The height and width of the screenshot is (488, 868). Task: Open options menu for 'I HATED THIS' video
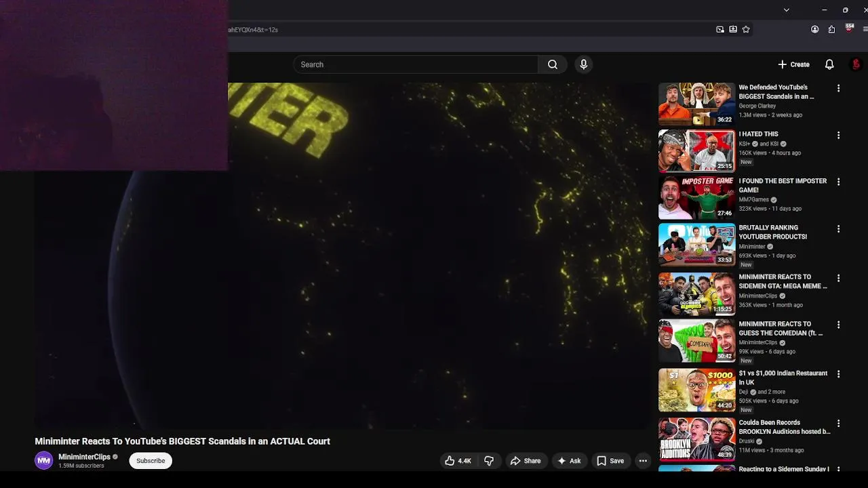(x=838, y=135)
